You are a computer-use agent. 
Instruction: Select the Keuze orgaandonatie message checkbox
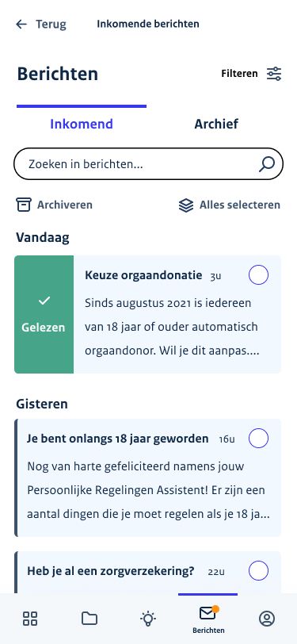258,274
